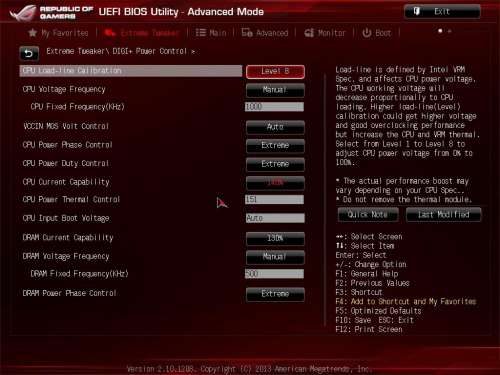
Task: Select the CPU Power Phase Control label
Action: (67, 145)
